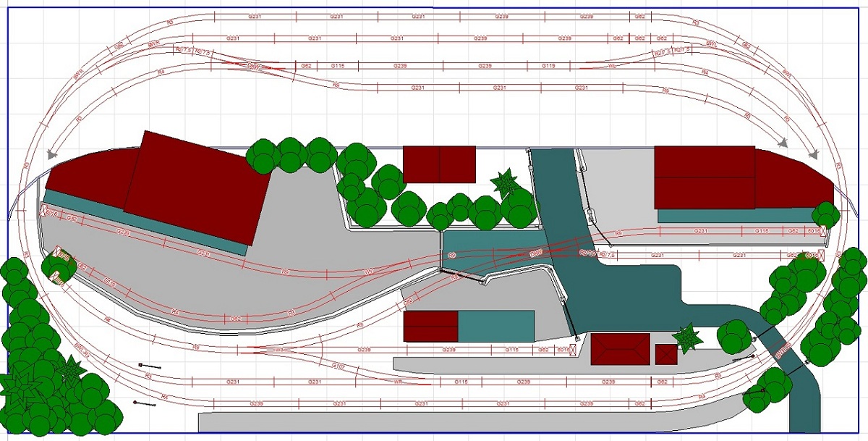Click the G115 straight track in the upper row
868x441 pixels.
[338, 66]
